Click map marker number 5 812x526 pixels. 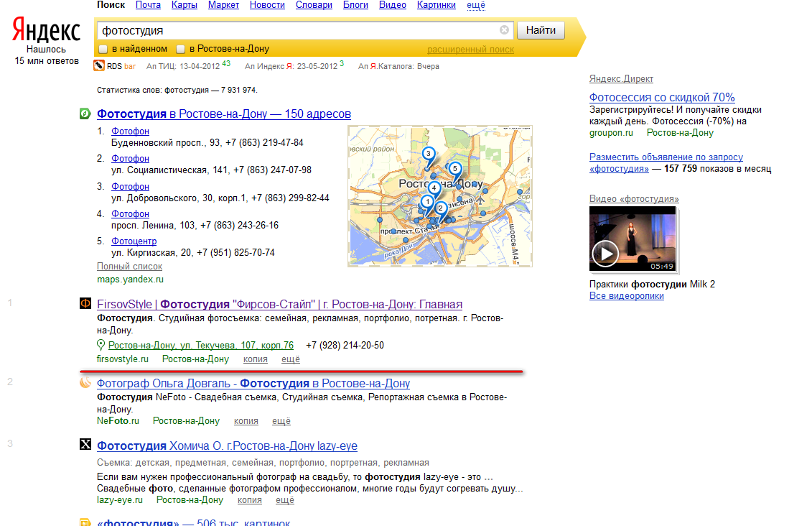pos(454,168)
